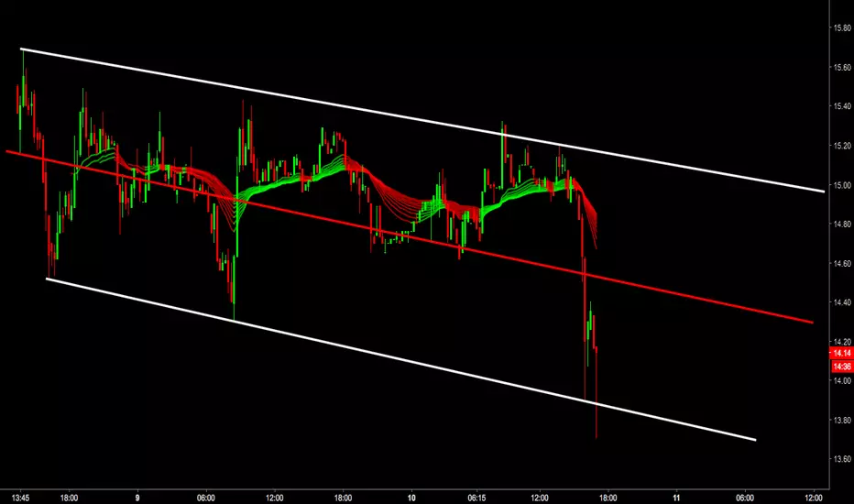
Task: Select the red 14:36 countdown tag
Action: point(842,367)
